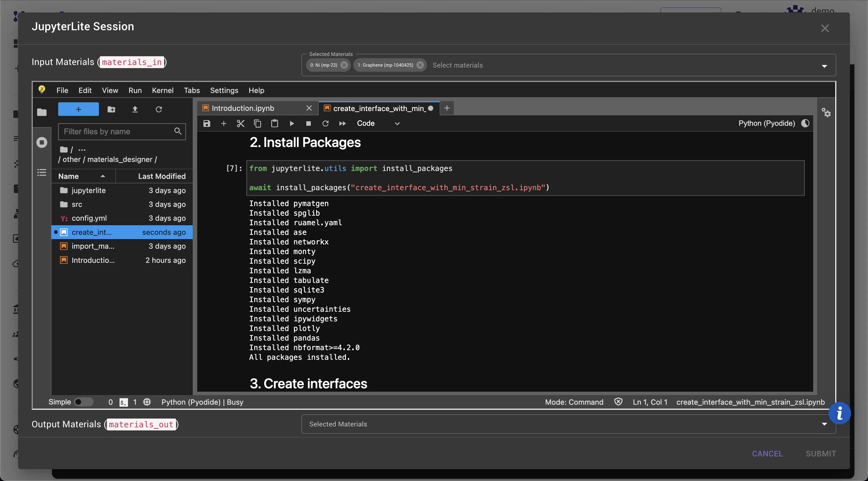Toggle Simple interface mode switch
This screenshot has height=481, width=868.
tap(83, 402)
